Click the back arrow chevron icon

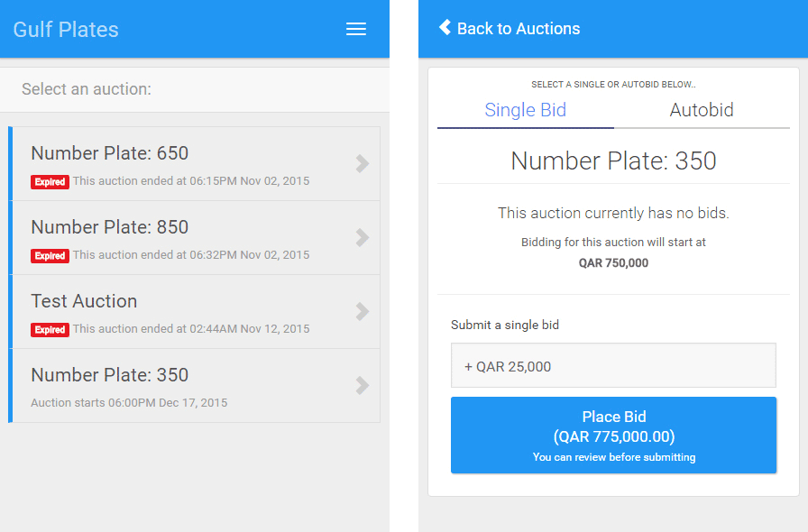pos(445,27)
